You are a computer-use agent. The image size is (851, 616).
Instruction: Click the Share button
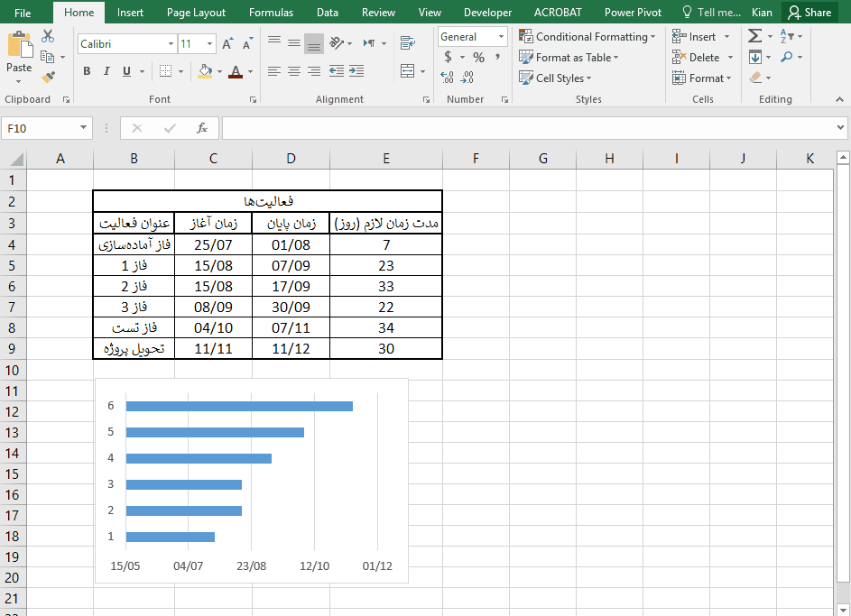(809, 13)
